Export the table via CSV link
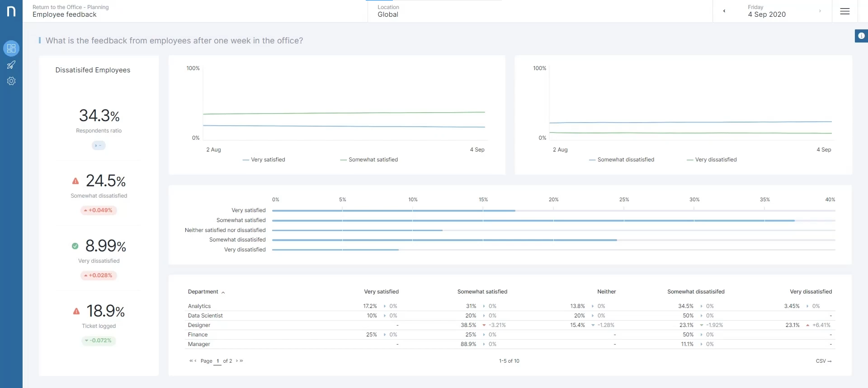Screen dimensions: 868x388 click(x=823, y=361)
